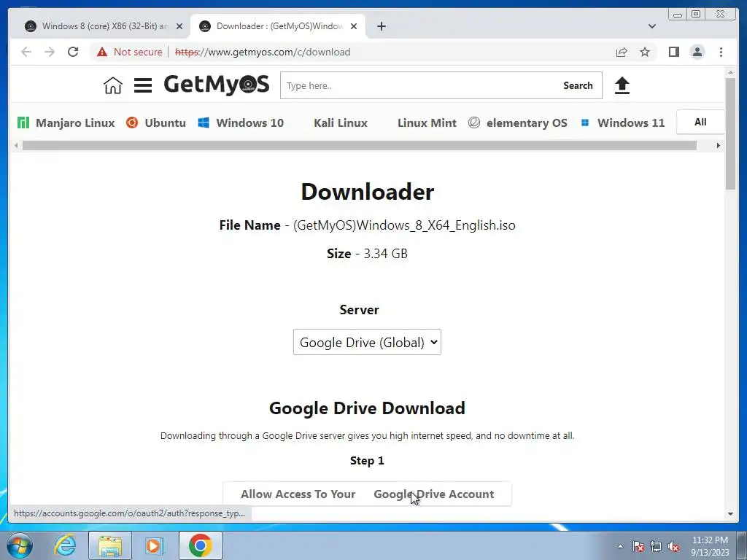Switch to Windows 8 (core) X86 tab
The height and width of the screenshot is (560, 747).
pyautogui.click(x=104, y=26)
